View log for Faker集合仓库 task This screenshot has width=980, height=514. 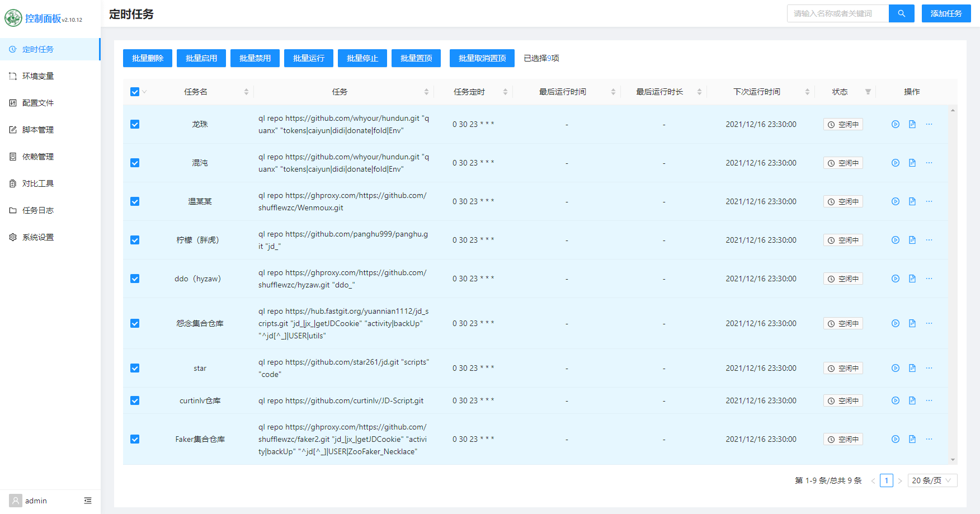point(912,439)
